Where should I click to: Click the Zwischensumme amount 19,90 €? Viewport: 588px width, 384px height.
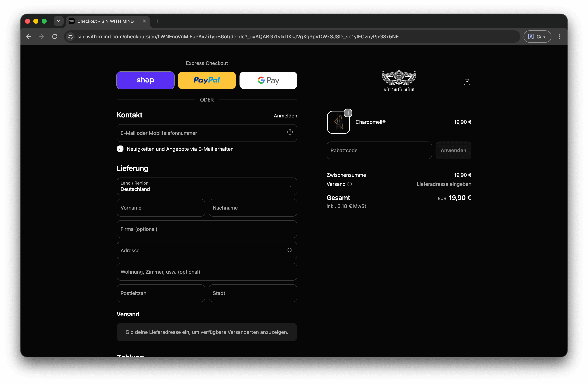point(463,175)
